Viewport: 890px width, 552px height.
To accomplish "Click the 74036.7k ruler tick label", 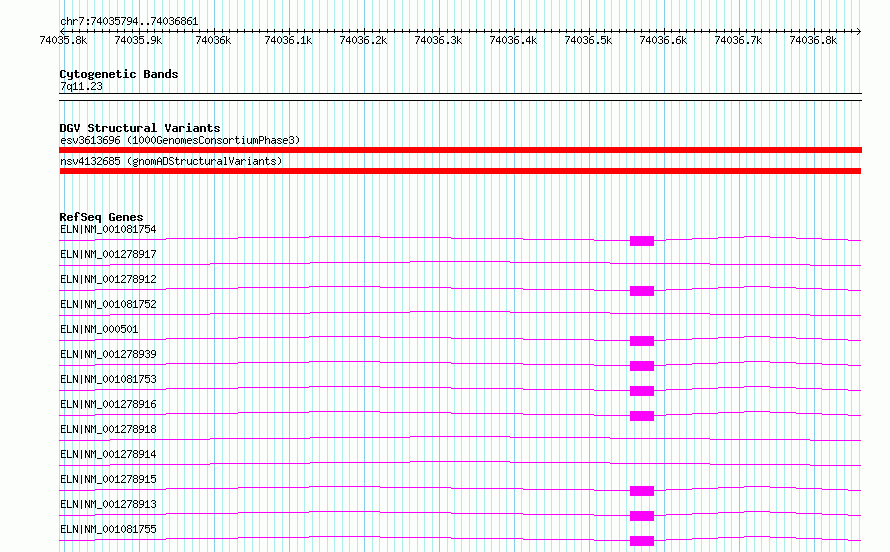I will 738,40.
